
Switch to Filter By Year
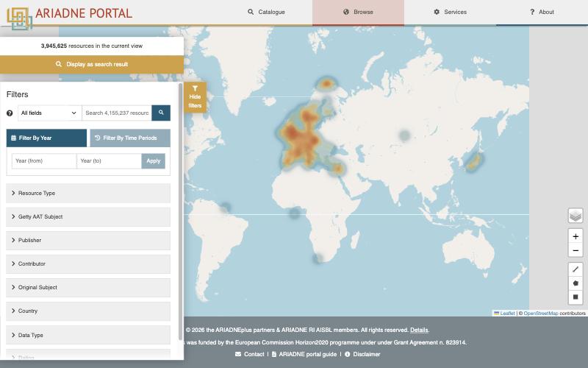[x=46, y=138]
